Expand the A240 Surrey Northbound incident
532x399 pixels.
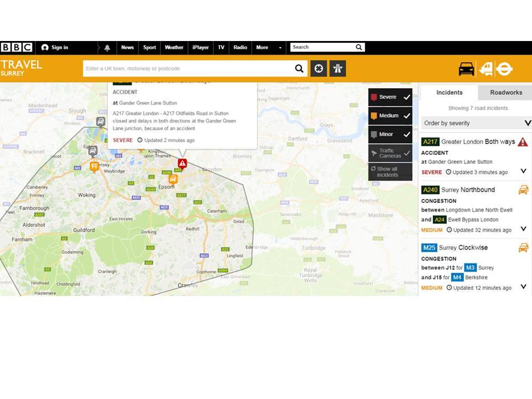(x=524, y=229)
